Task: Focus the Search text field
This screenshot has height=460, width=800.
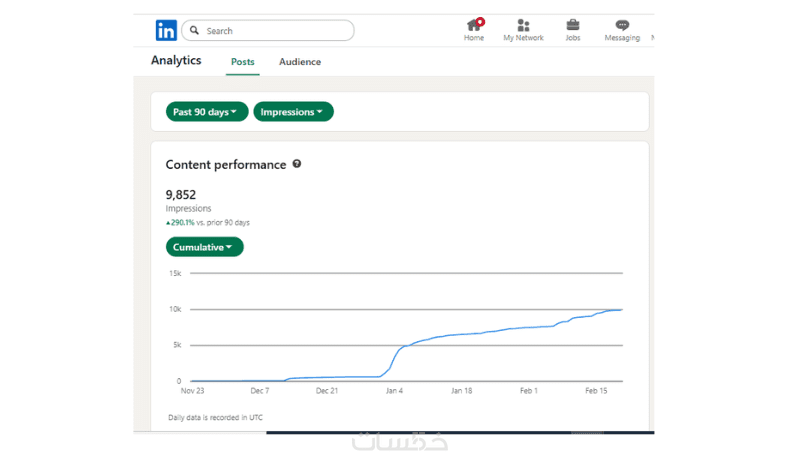Action: (x=275, y=31)
